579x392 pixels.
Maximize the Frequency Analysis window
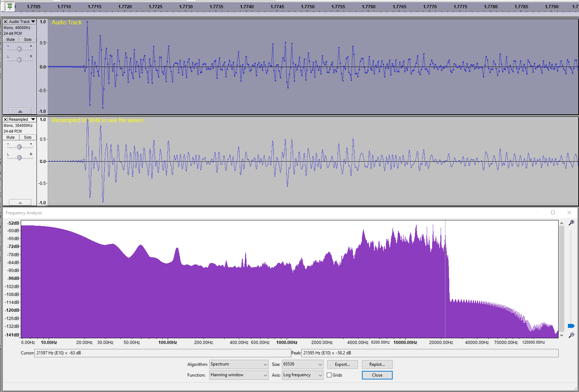coord(553,212)
